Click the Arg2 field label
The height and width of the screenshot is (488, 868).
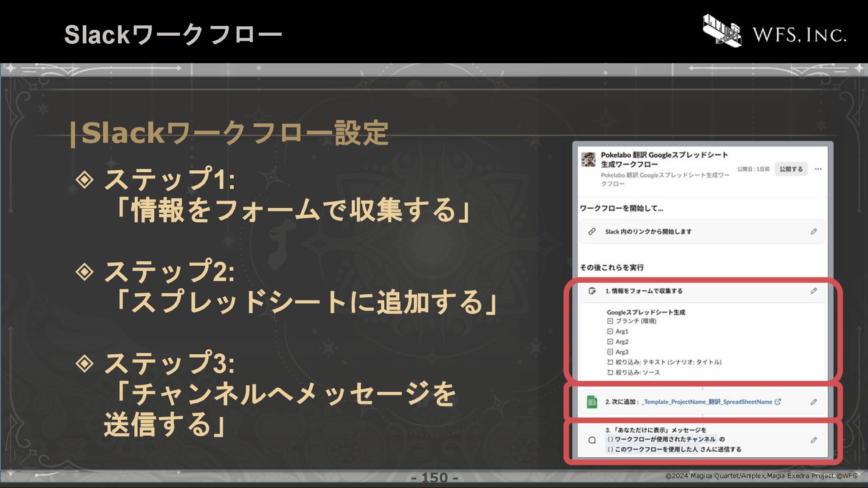coord(622,342)
